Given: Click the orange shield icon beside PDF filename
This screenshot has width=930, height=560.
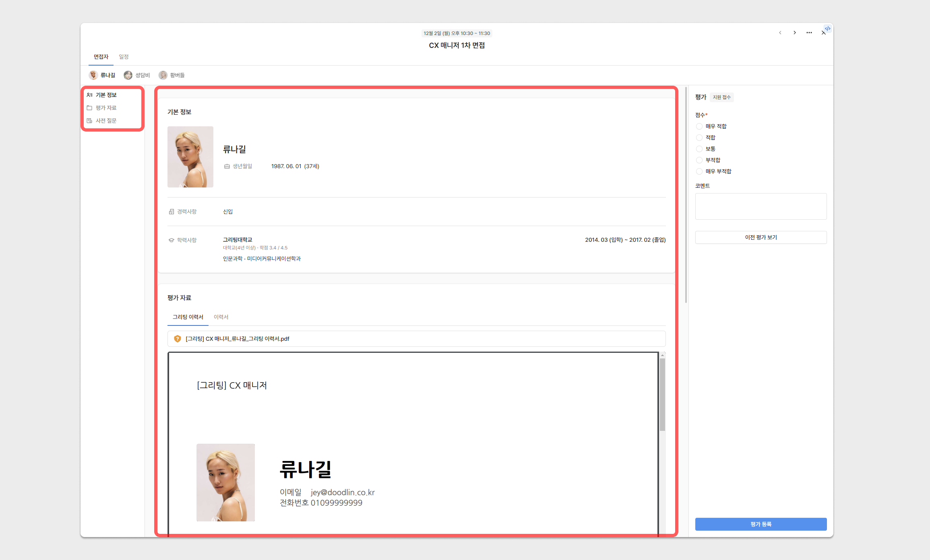Looking at the screenshot, I should click(177, 339).
